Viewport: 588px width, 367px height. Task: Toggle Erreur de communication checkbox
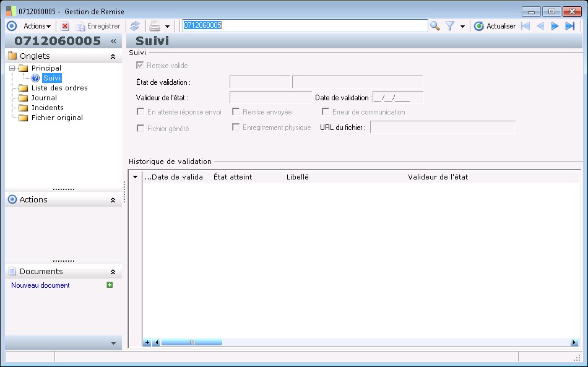click(326, 112)
